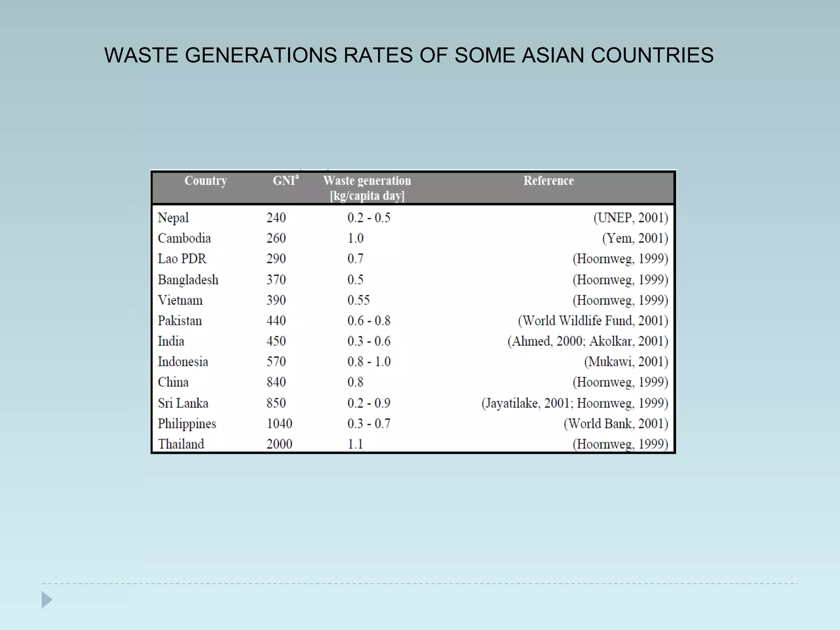This screenshot has height=630, width=840.
Task: Select GNI value 390 for Vietnam
Action: 276,300
